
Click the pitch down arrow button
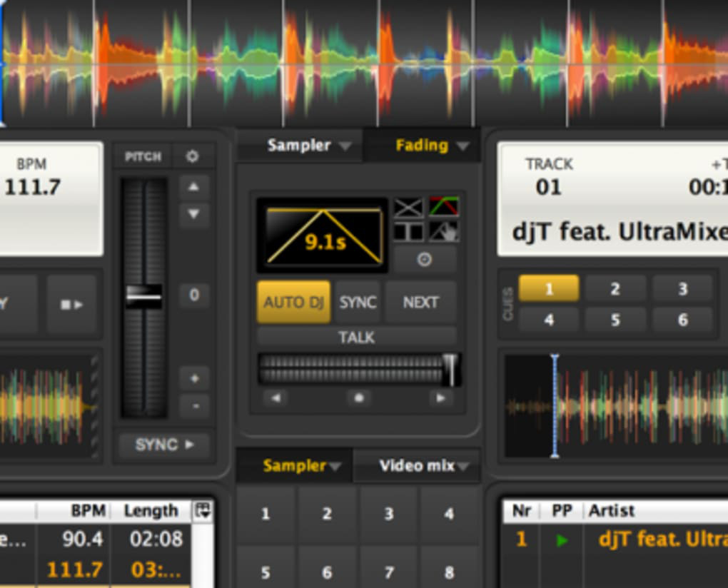coord(193,214)
